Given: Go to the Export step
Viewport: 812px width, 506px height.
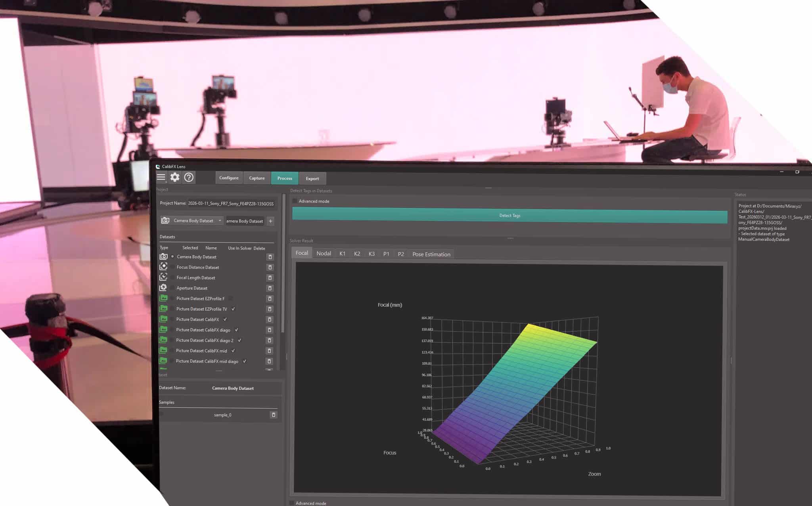Looking at the screenshot, I should coord(312,179).
